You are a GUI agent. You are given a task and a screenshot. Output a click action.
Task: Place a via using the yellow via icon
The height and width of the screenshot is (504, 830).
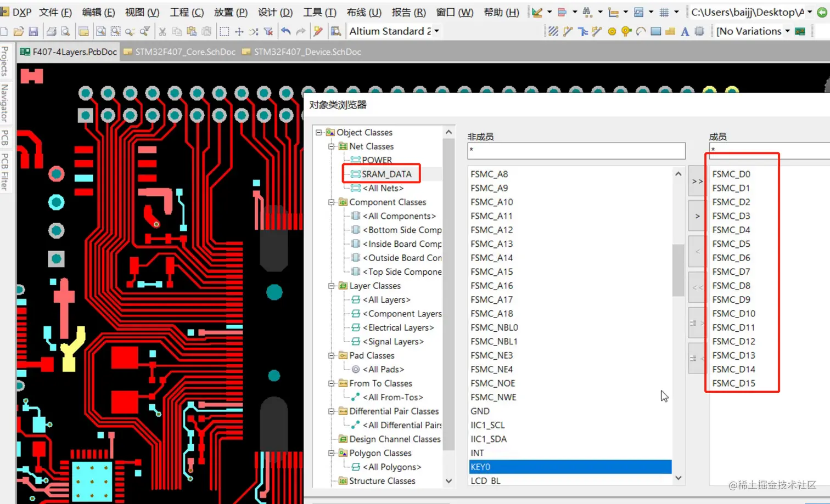tap(626, 32)
